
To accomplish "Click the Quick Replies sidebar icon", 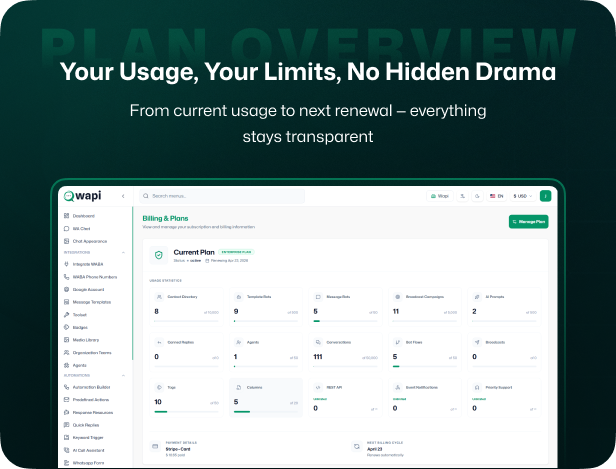I will [66, 425].
